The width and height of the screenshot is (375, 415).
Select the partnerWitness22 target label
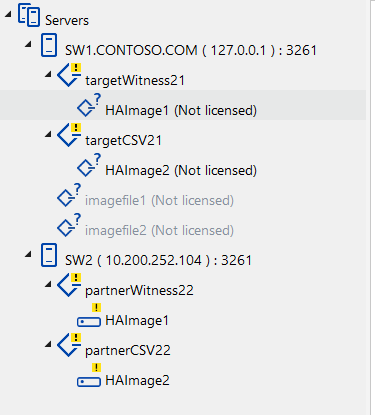[x=139, y=290]
